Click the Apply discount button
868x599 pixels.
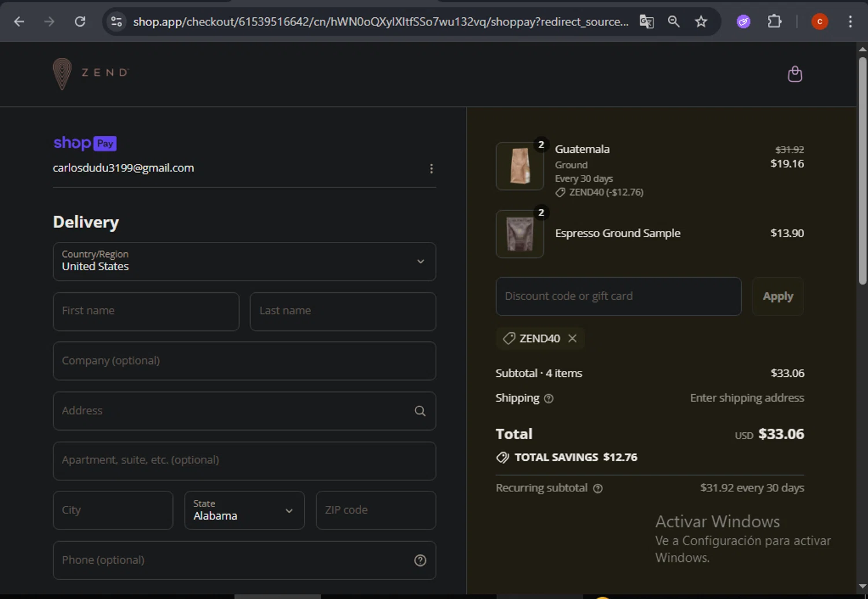778,296
